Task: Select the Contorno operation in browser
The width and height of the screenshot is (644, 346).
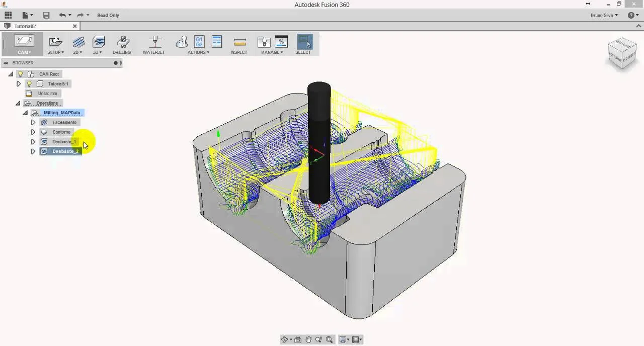Action: 61,132
